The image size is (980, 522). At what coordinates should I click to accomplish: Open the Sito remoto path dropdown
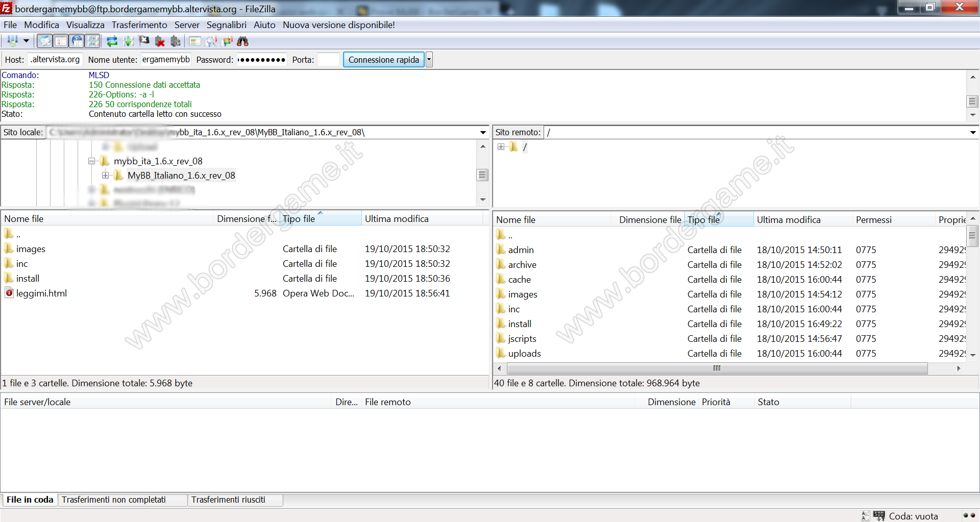tap(973, 133)
